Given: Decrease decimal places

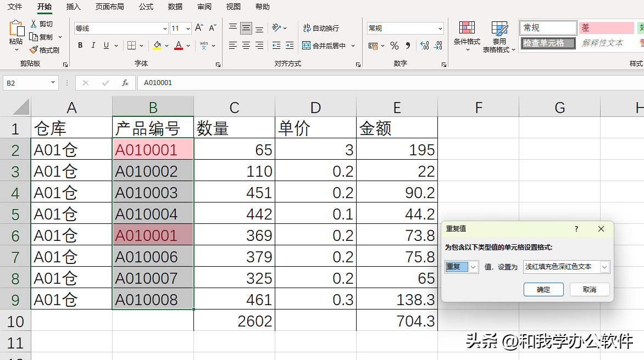Looking at the screenshot, I should [x=438, y=46].
